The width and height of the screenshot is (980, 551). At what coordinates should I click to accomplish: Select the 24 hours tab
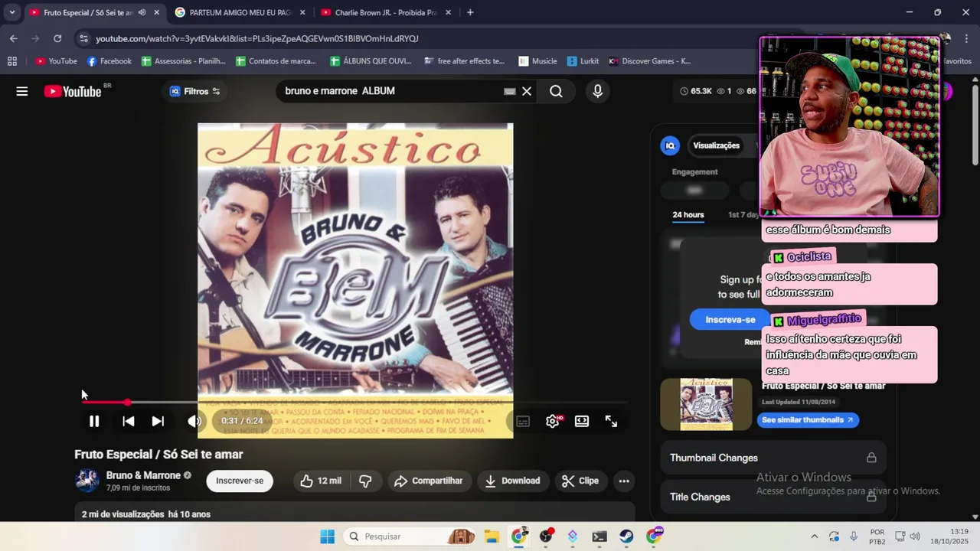point(688,214)
